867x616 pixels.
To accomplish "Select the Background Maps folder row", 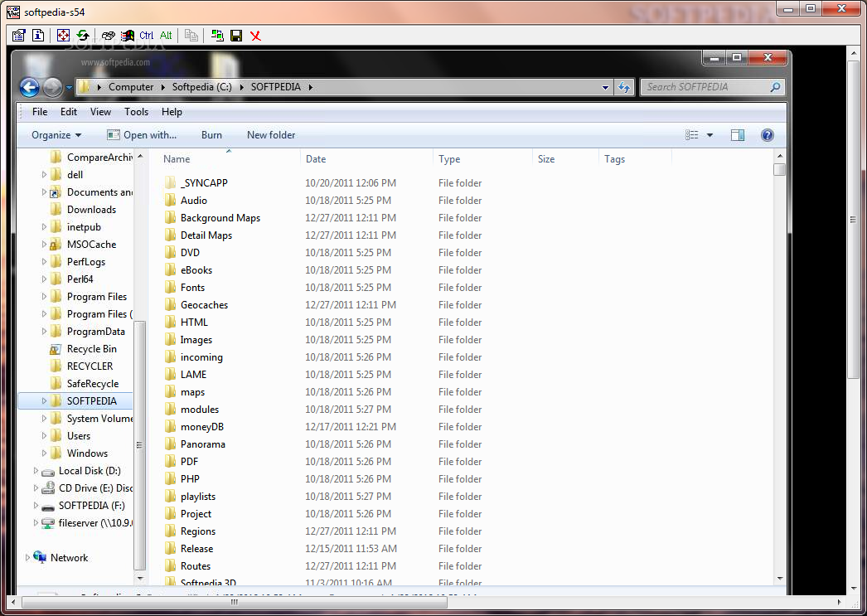I will [220, 218].
